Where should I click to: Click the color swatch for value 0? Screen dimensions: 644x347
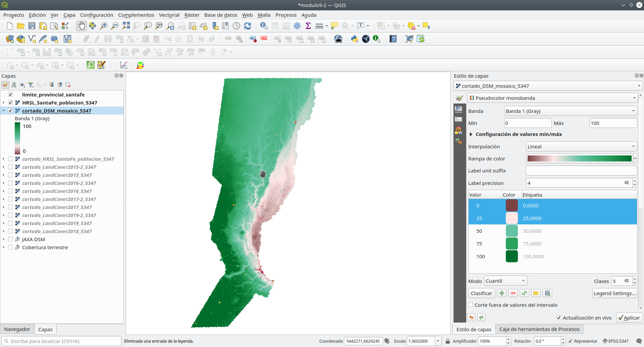(x=512, y=205)
